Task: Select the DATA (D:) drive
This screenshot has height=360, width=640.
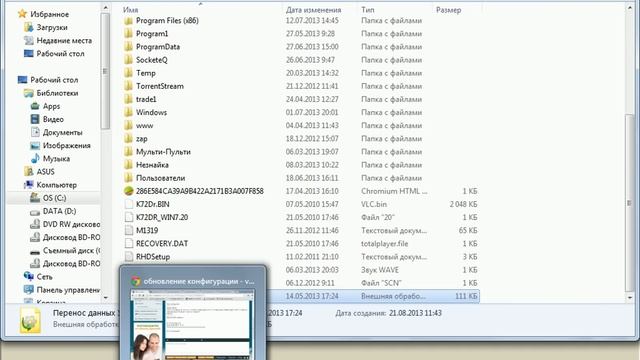Action: click(x=59, y=211)
